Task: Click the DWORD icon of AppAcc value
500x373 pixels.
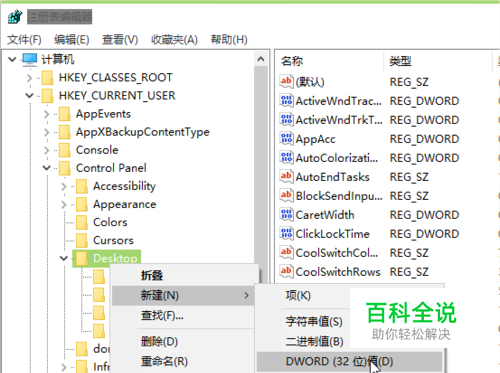Action: tap(286, 139)
